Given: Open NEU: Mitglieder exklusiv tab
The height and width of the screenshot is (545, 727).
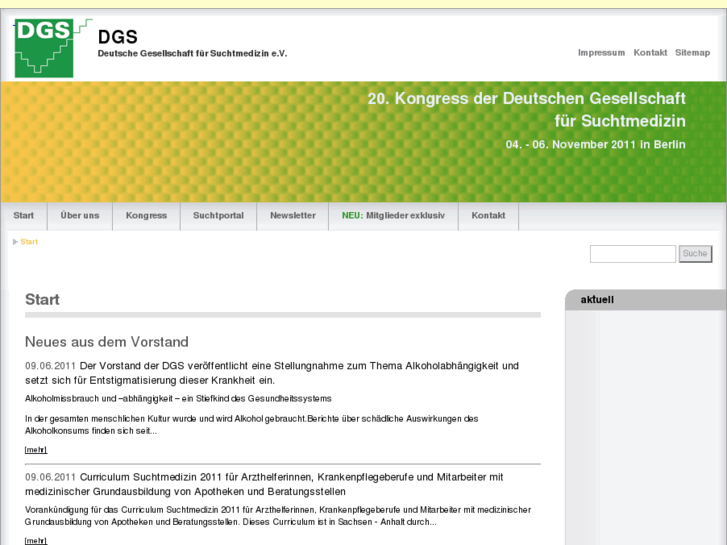Looking at the screenshot, I should tap(393, 216).
